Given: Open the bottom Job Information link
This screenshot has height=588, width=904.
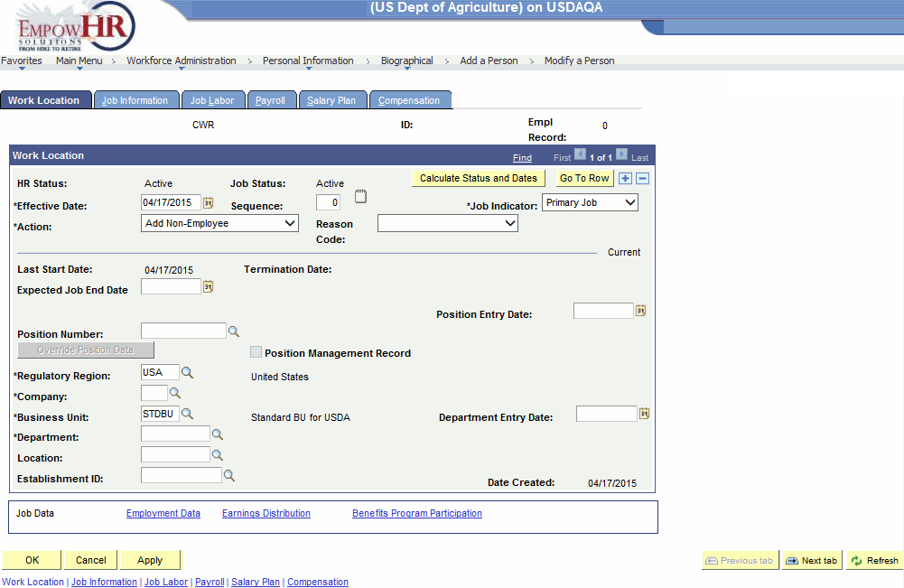Looking at the screenshot, I should click(x=105, y=582).
